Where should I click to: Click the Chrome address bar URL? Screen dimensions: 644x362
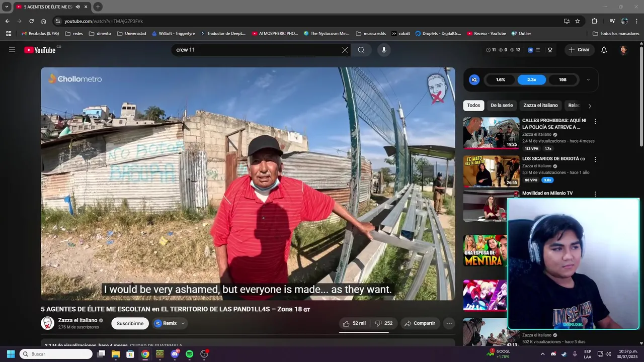coord(104,21)
